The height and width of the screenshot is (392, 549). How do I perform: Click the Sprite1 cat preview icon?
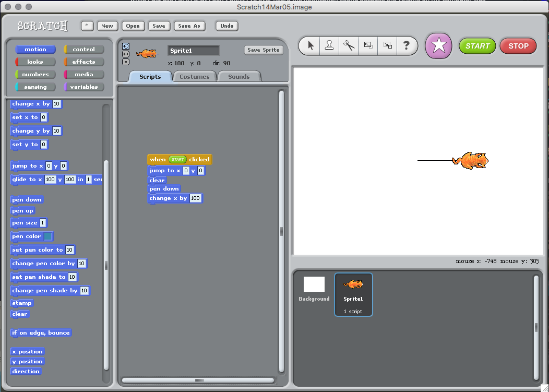click(x=147, y=53)
